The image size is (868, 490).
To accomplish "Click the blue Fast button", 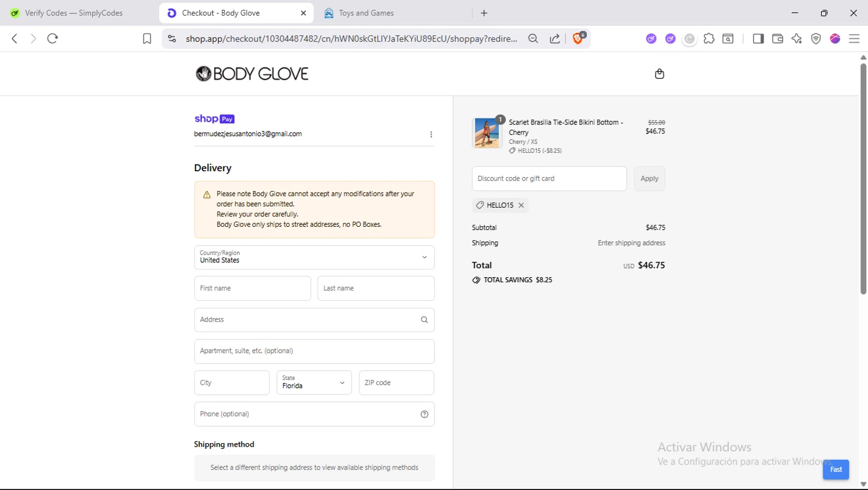I will [x=836, y=469].
